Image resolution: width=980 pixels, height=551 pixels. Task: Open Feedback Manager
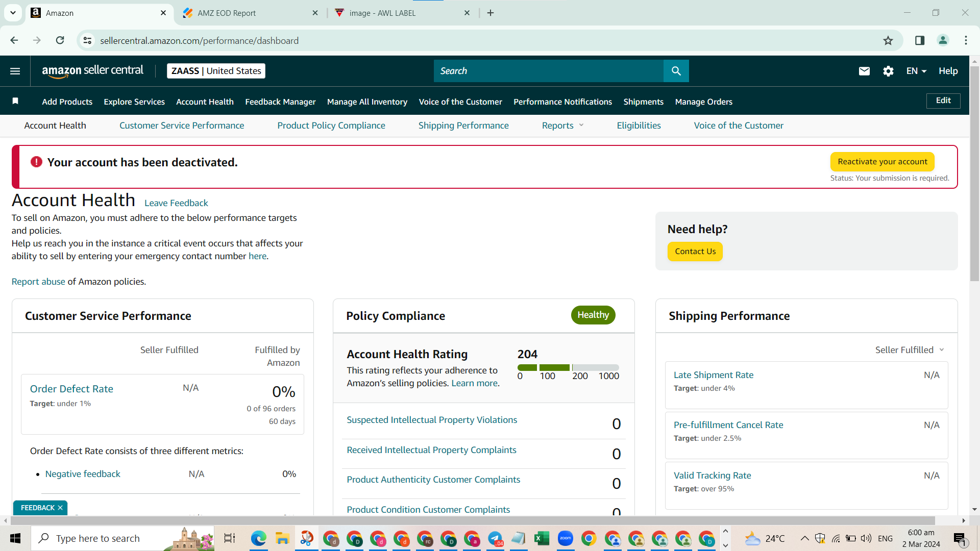280,102
